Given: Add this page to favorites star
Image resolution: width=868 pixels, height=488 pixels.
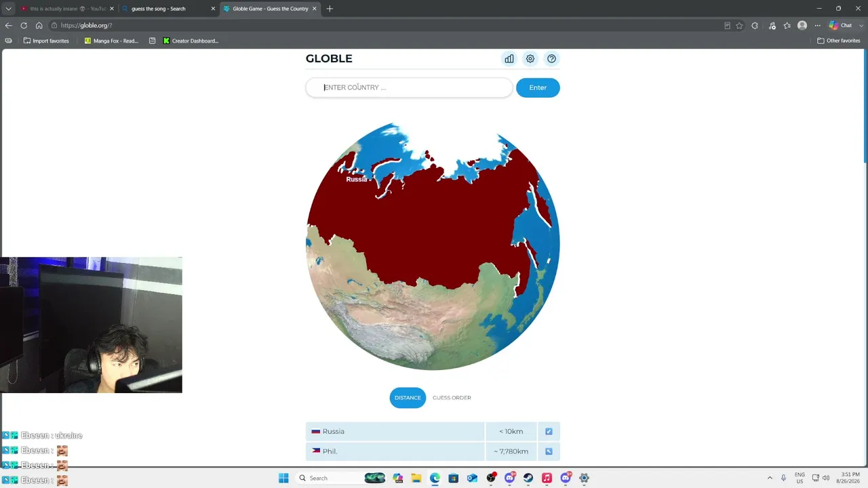Looking at the screenshot, I should (x=739, y=26).
